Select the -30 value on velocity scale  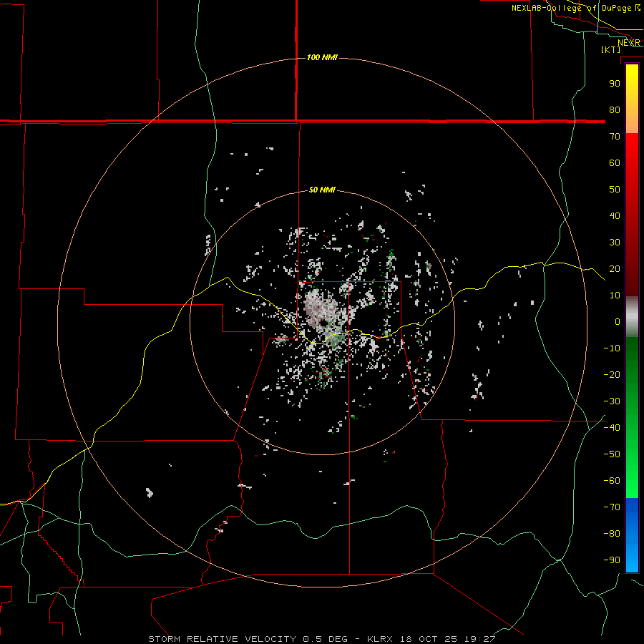tap(612, 401)
